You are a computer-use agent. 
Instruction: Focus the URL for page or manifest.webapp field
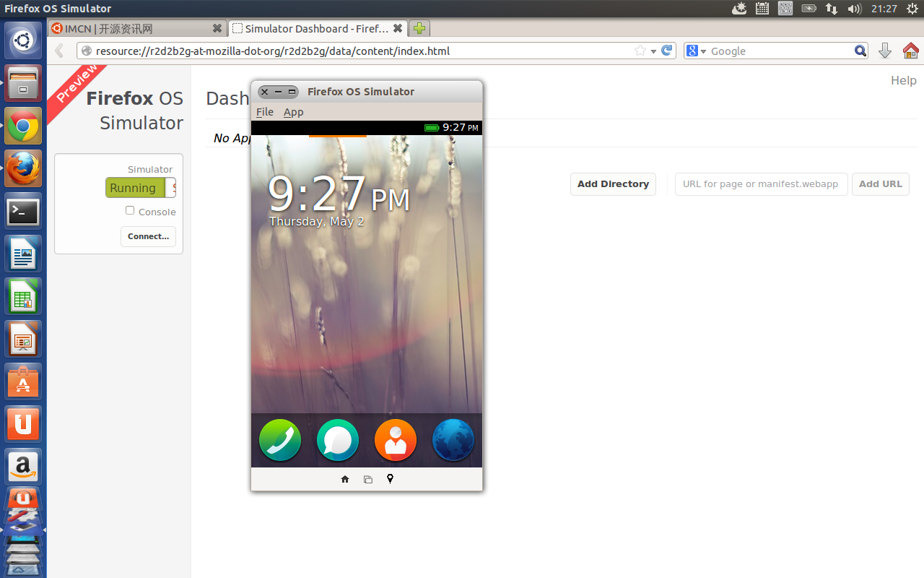(x=761, y=184)
